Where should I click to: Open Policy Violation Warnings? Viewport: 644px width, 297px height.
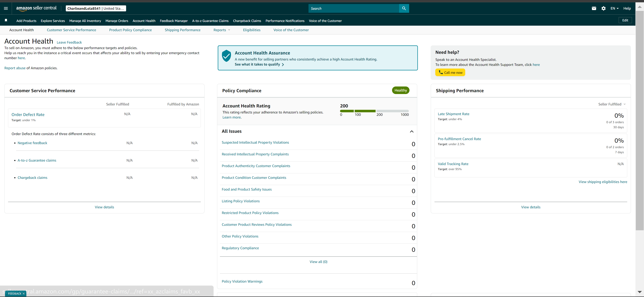click(242, 281)
